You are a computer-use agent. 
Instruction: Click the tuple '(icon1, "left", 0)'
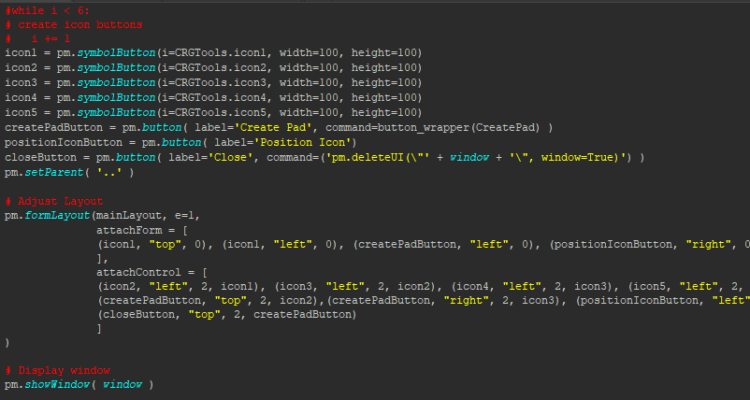click(279, 244)
